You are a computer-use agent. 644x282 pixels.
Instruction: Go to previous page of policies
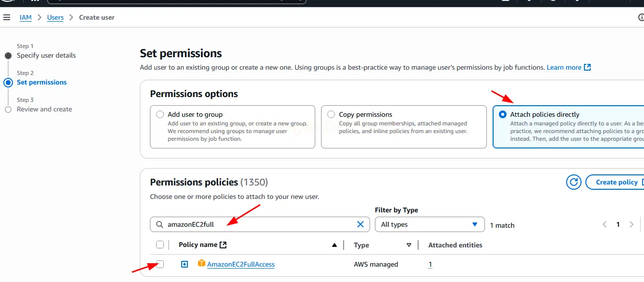[605, 224]
